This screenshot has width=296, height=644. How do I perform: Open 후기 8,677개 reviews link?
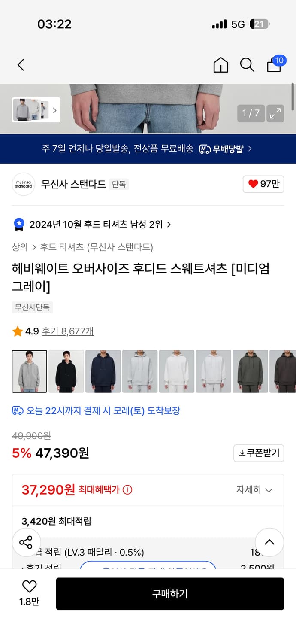point(68,331)
